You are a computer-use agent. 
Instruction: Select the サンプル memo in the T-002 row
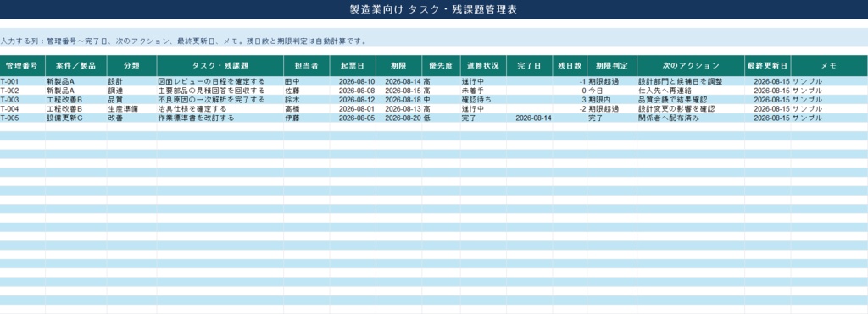(x=829, y=90)
